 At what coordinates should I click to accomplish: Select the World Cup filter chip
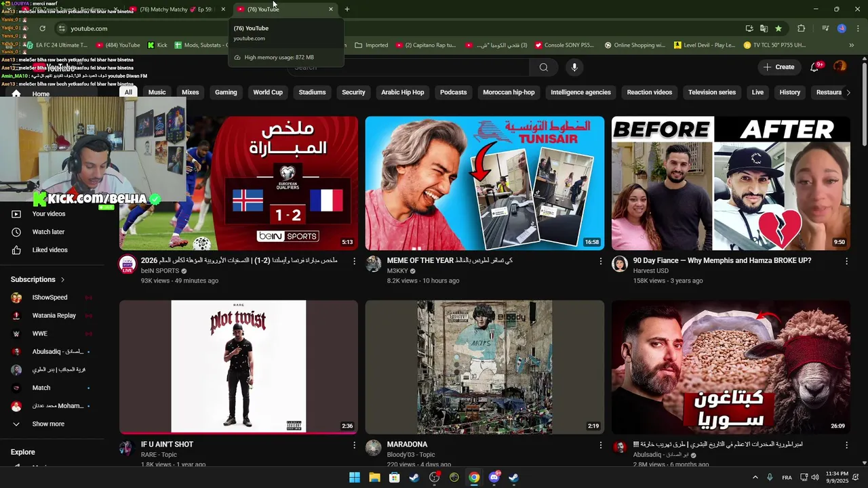268,92
